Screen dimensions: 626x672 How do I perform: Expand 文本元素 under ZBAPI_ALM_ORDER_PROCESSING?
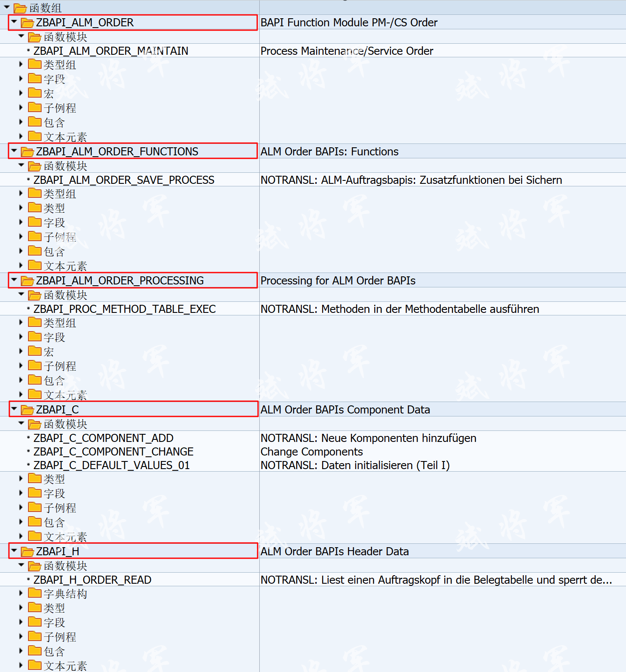point(21,394)
